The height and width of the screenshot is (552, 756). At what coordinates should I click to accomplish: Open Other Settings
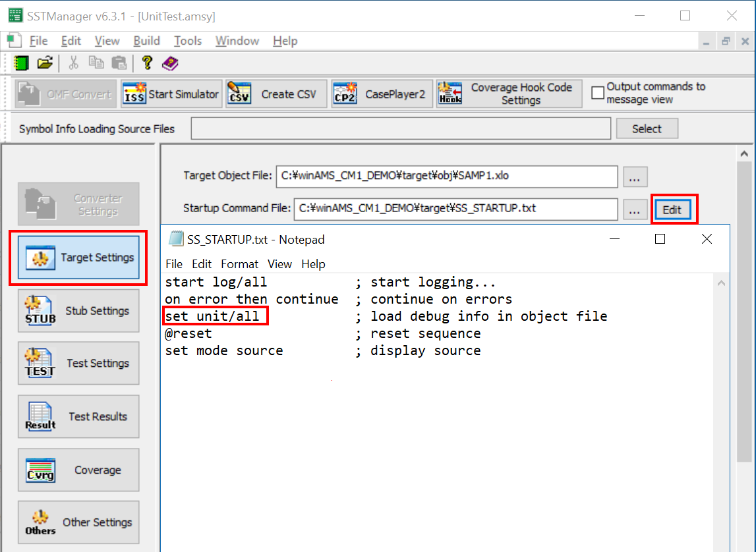pyautogui.click(x=78, y=522)
